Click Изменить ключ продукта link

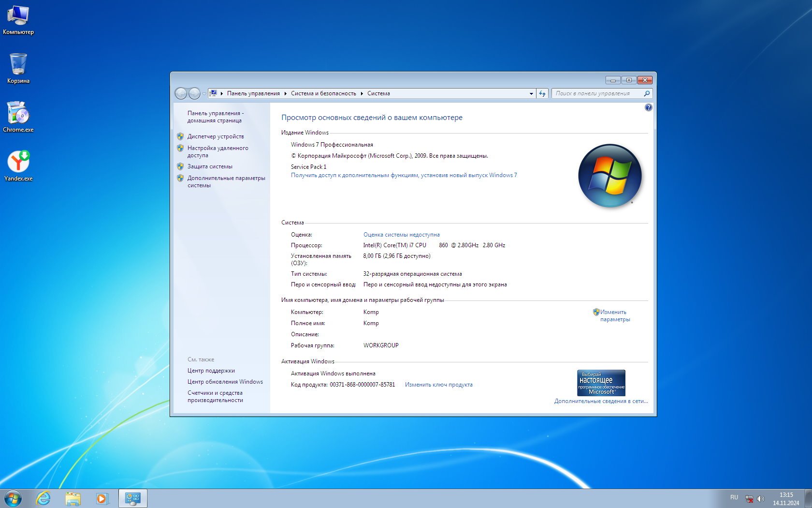438,385
